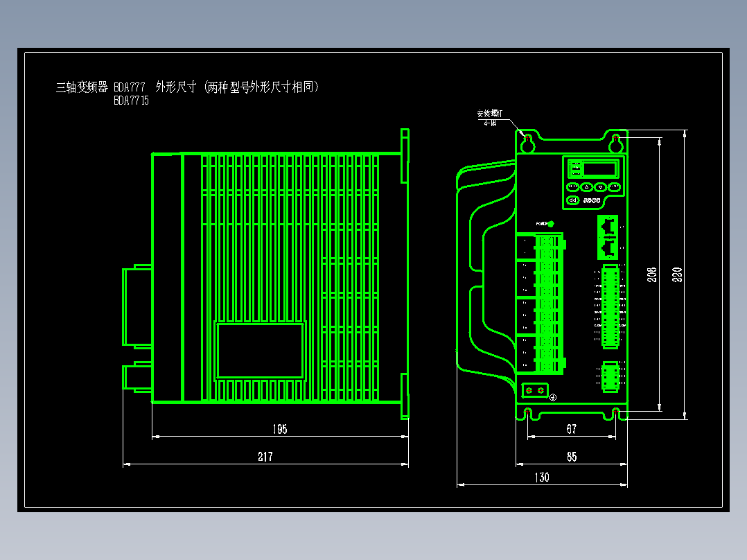Select the 67 dimension text
This screenshot has width=747, height=560.
[572, 429]
